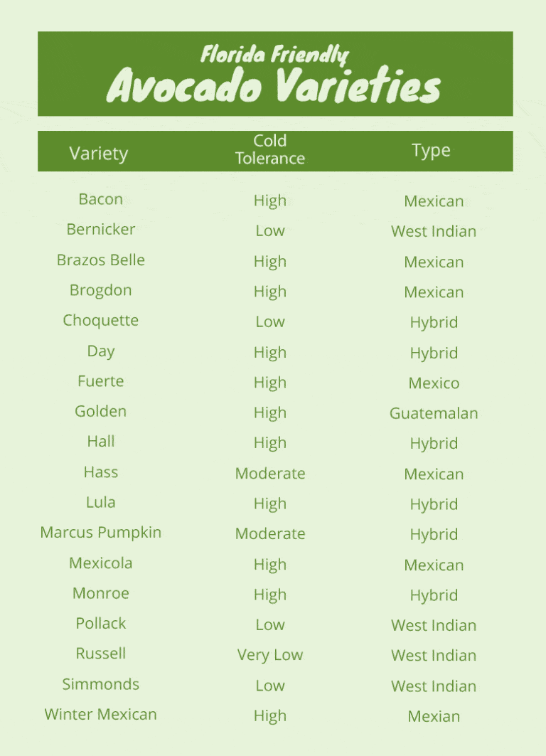This screenshot has height=756, width=546.
Task: Click the Florida Friendly subtitle text
Action: [x=274, y=55]
